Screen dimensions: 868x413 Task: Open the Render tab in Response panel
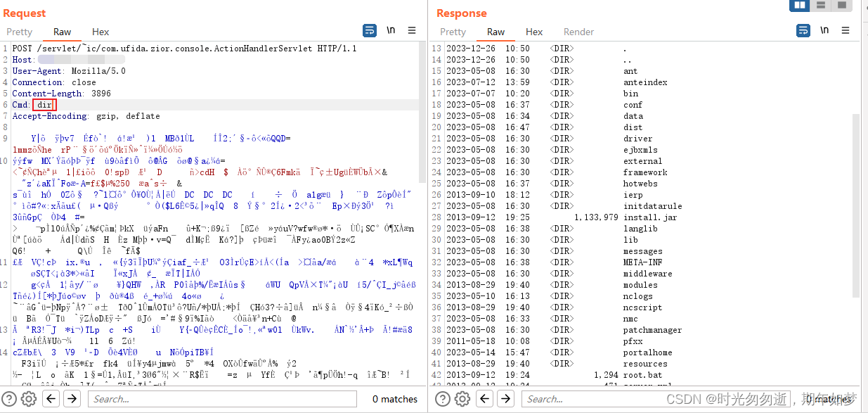click(x=578, y=32)
